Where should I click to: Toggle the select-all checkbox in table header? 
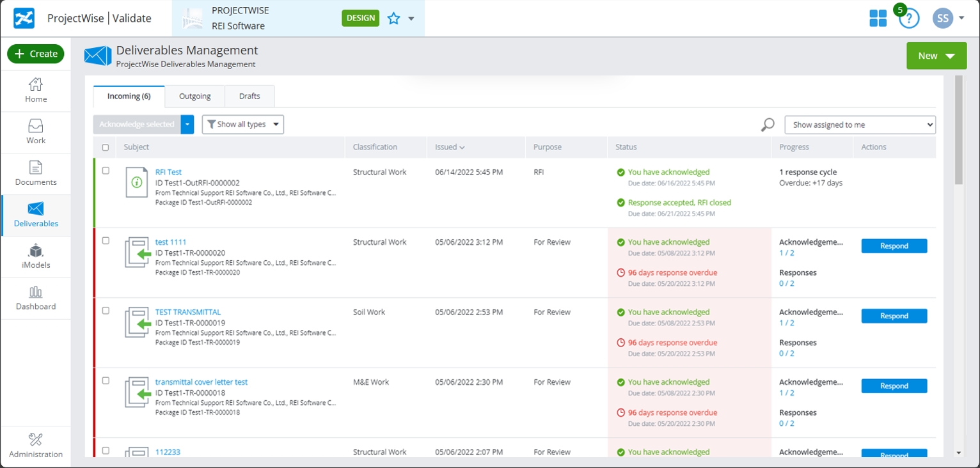(106, 148)
